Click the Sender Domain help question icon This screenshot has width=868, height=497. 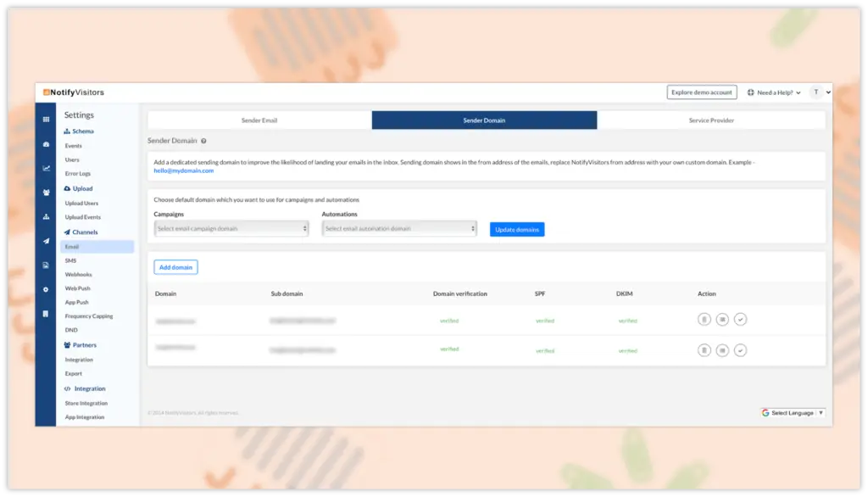(x=204, y=141)
